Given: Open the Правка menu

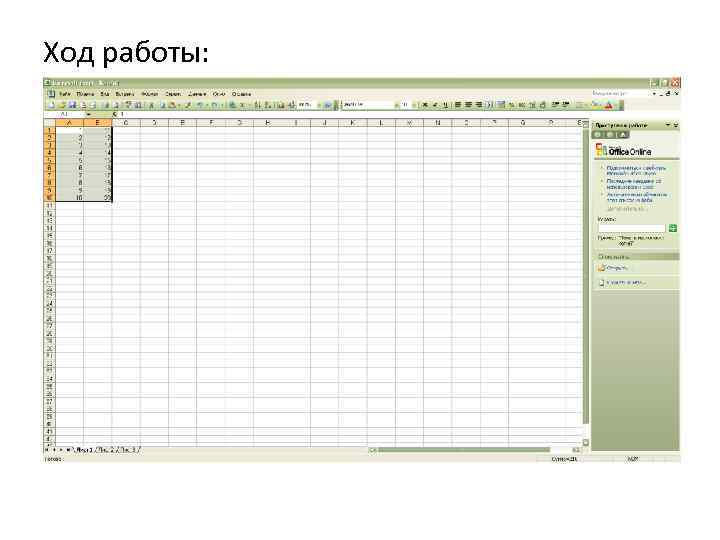Looking at the screenshot, I should [x=85, y=94].
